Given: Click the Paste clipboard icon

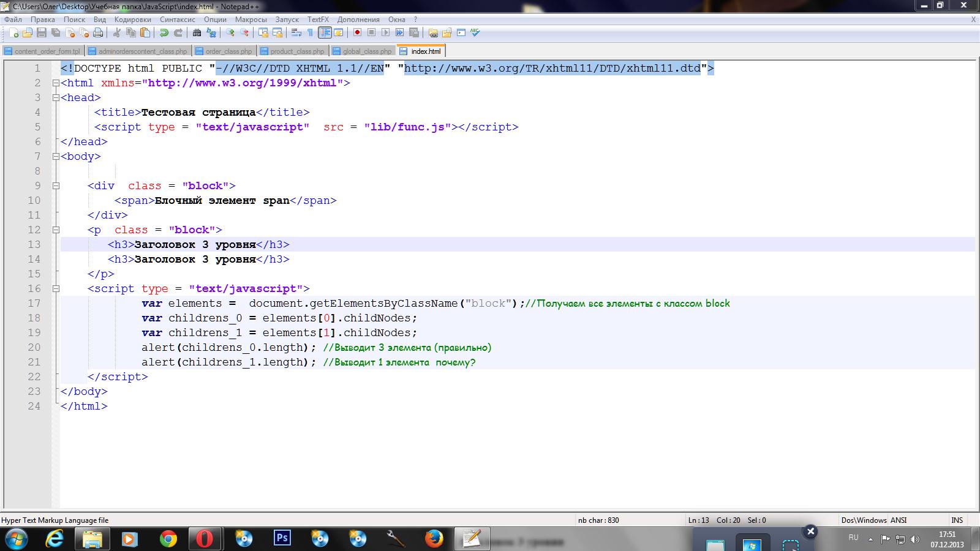Looking at the screenshot, I should (145, 32).
